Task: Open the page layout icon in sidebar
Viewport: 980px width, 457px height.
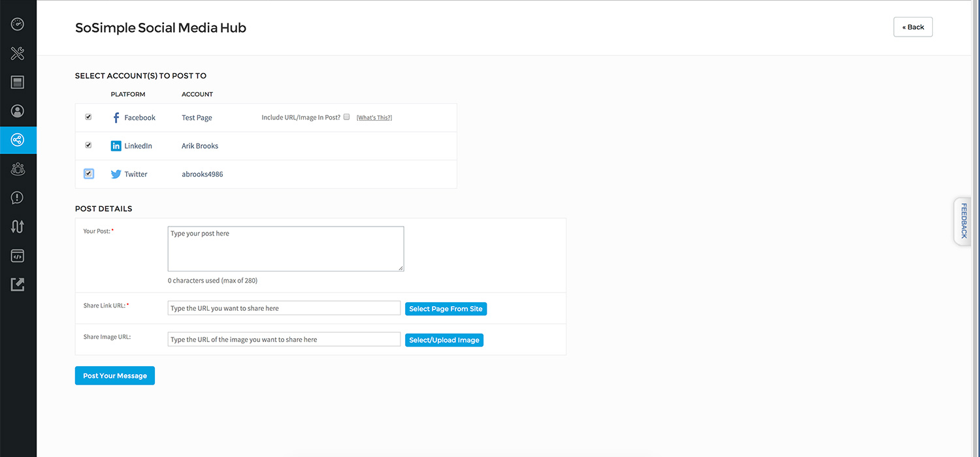Action: coord(18,82)
